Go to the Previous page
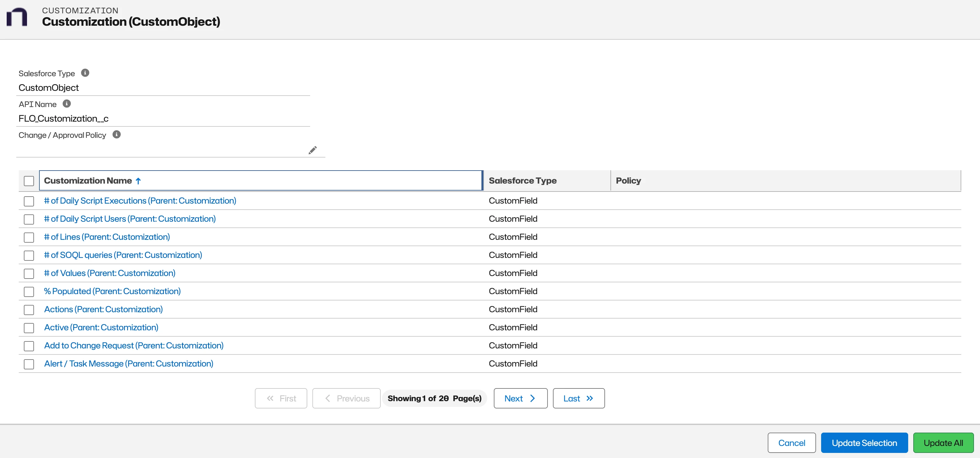Screen dimensions: 980x458 (346, 398)
